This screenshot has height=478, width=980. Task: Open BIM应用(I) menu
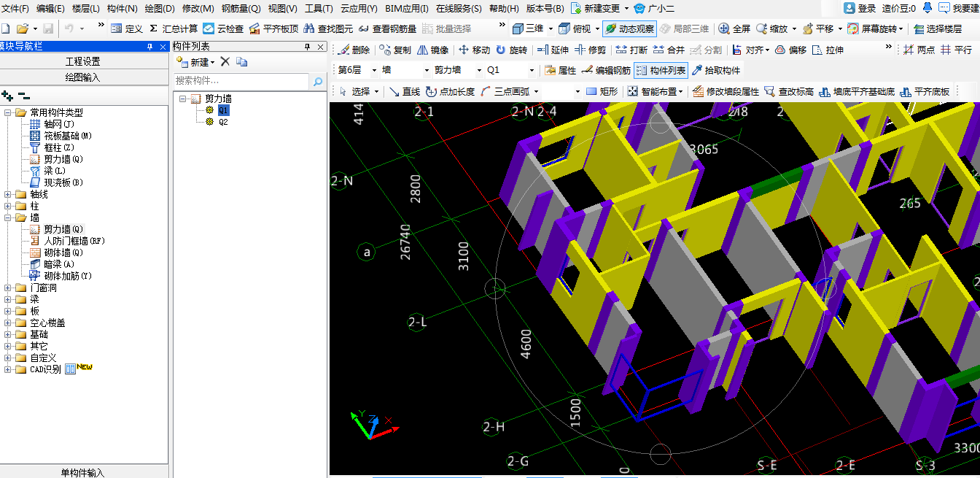point(406,9)
